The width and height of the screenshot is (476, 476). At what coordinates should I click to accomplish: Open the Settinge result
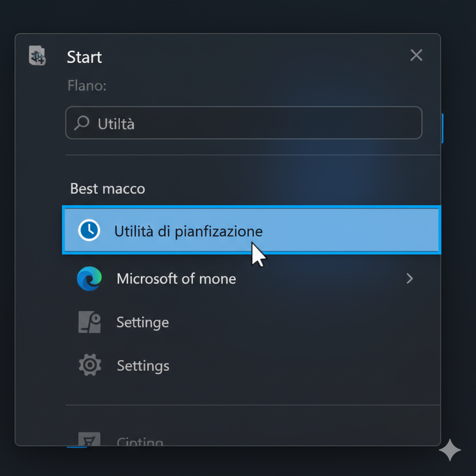143,323
